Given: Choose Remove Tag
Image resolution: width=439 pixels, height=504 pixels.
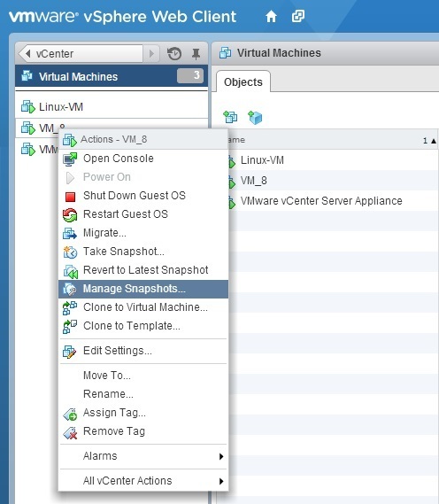Looking at the screenshot, I should tap(143, 431).
